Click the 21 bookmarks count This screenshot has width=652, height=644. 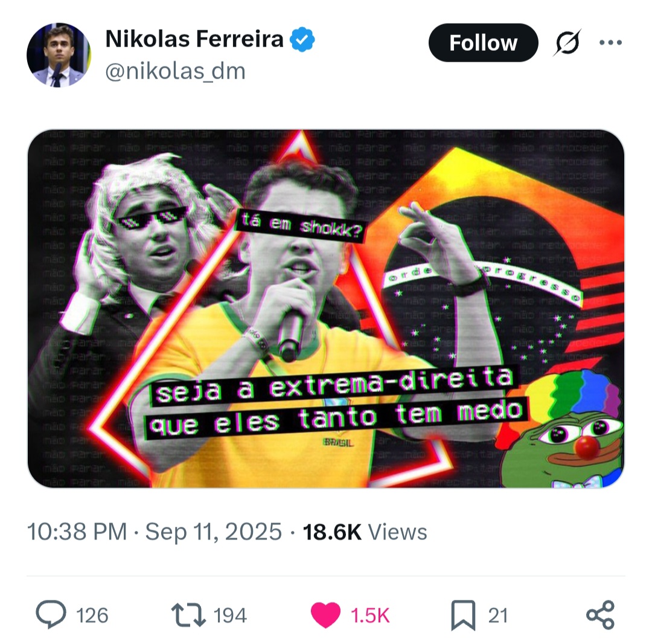pos(497,616)
